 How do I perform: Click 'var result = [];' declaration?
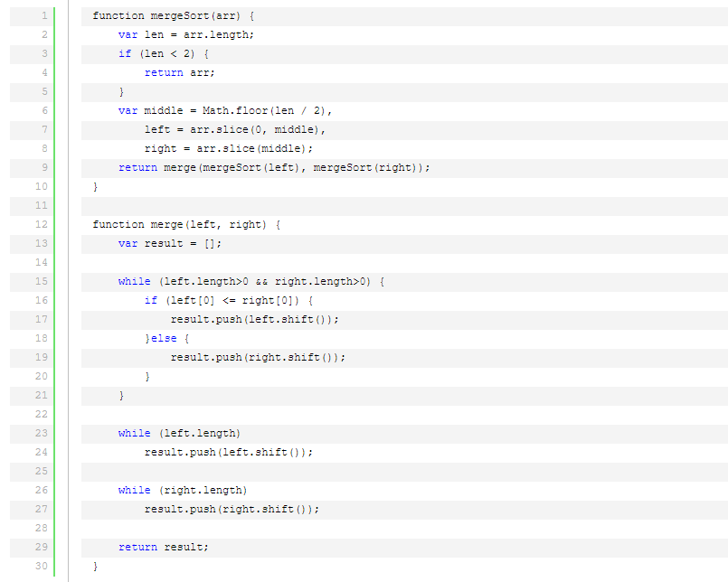tap(170, 243)
